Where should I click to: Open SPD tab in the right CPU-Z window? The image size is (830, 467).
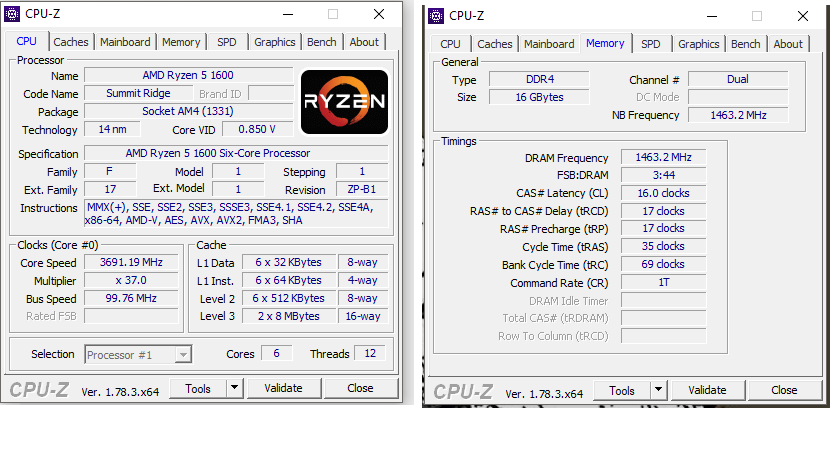click(651, 44)
